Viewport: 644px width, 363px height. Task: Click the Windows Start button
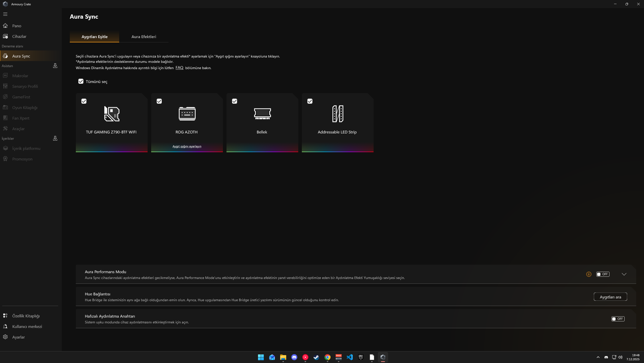[261, 357]
